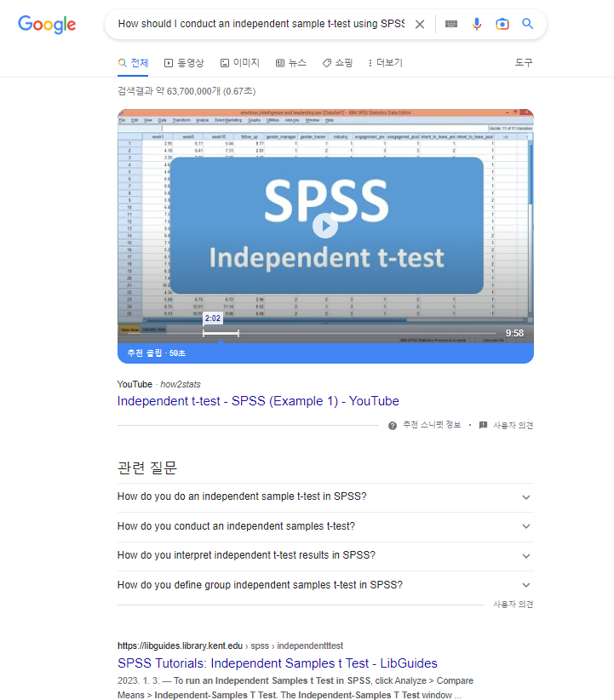Focus the search query text field
The height and width of the screenshot is (700, 614).
[x=261, y=24]
